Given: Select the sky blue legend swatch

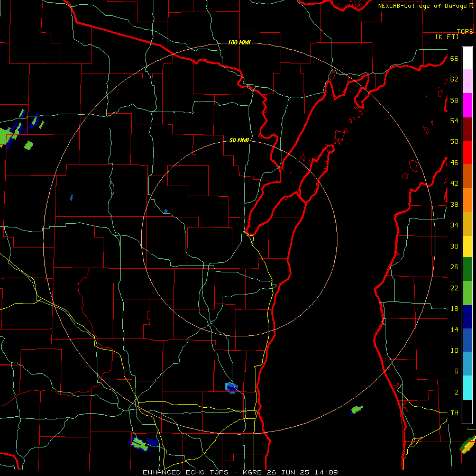Looking at the screenshot, I should pyautogui.click(x=467, y=364).
